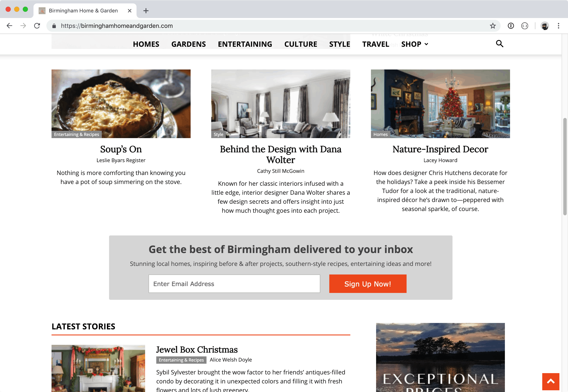Image resolution: width=568 pixels, height=392 pixels.
Task: Go back using the browser back arrow
Action: pyautogui.click(x=9, y=26)
